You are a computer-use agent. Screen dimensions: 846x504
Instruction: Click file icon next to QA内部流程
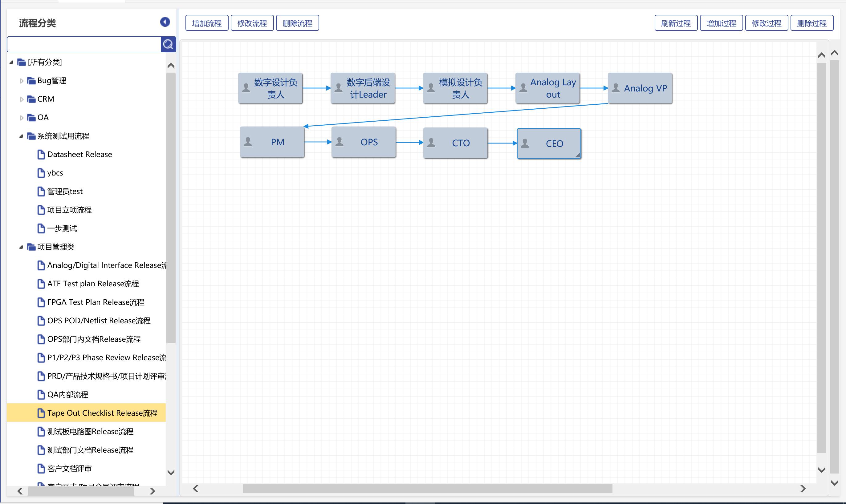41,395
